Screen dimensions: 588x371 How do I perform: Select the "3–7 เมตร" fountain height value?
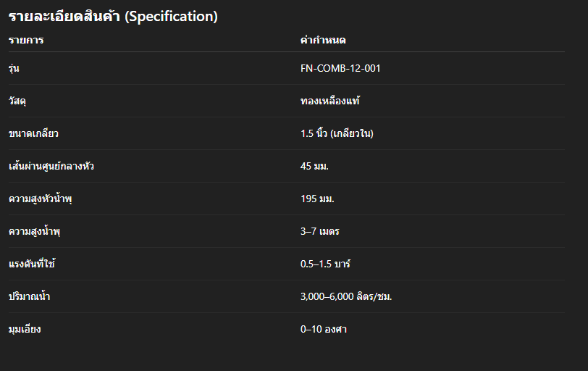[x=320, y=232]
